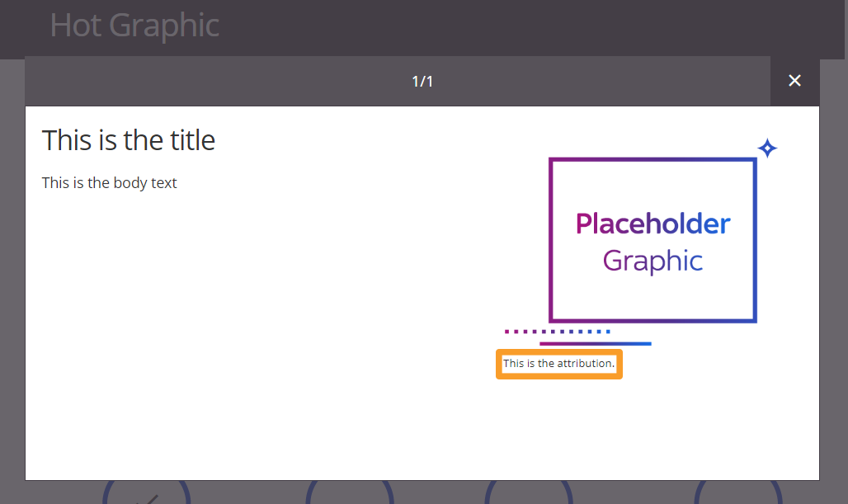Click the 'Graphic' word inside the graphic
Screen dimensions: 848x504
pyautogui.click(x=652, y=261)
